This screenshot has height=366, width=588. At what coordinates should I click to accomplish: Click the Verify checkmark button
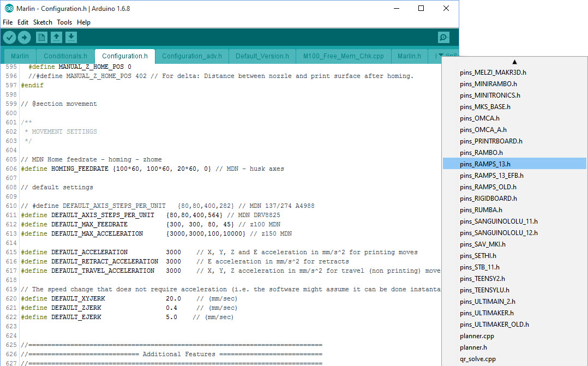tap(9, 38)
